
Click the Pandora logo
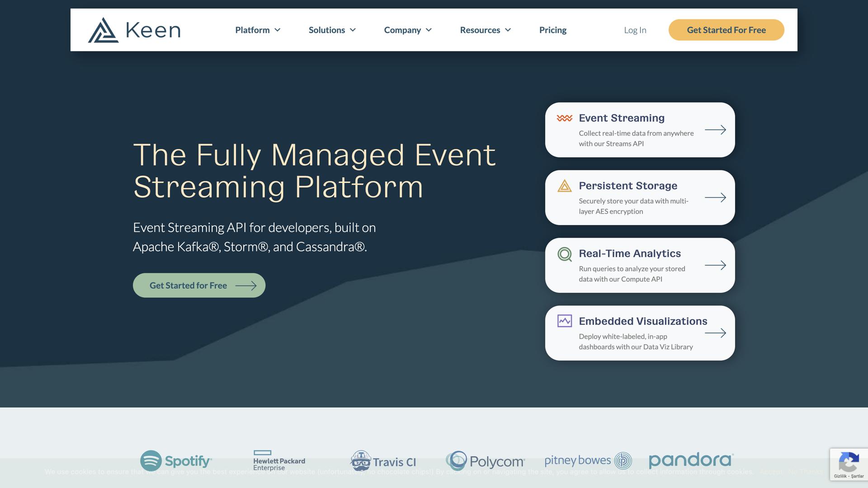[691, 460]
